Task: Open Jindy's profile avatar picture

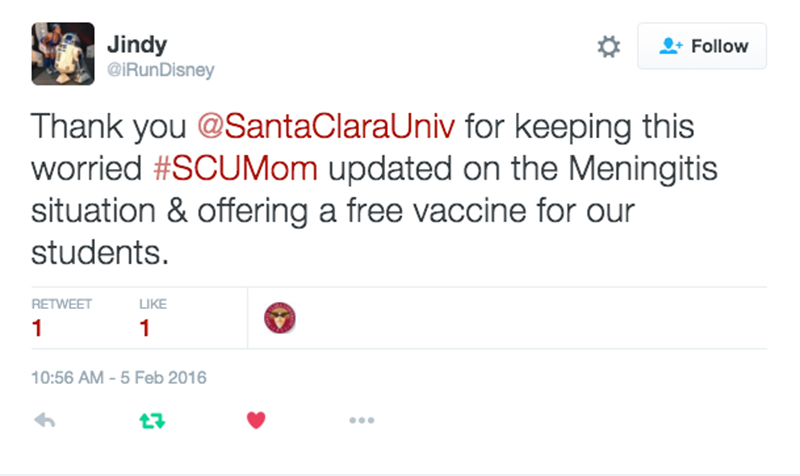Action: click(x=63, y=54)
